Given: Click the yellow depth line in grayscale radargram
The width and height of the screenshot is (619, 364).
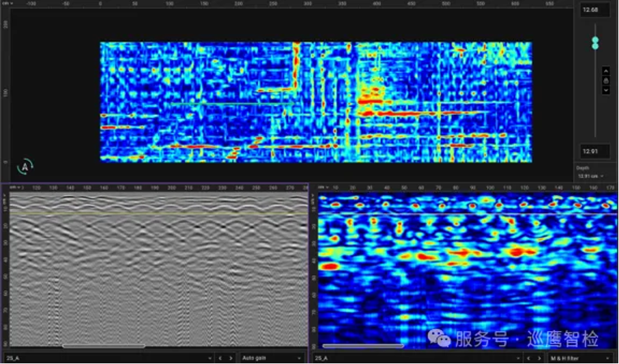Looking at the screenshot, I should (157, 216).
